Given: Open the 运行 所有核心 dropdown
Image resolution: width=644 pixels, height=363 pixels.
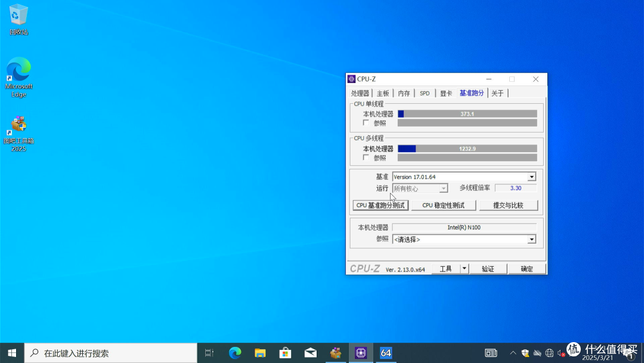Looking at the screenshot, I should (420, 188).
